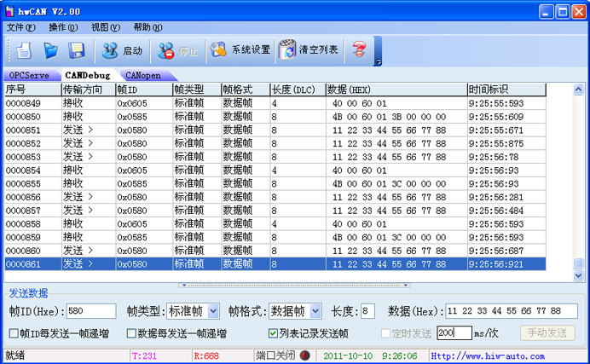Screen dimensions: 590x364
Task: Switch to the CANopen tab
Action: coord(143,75)
